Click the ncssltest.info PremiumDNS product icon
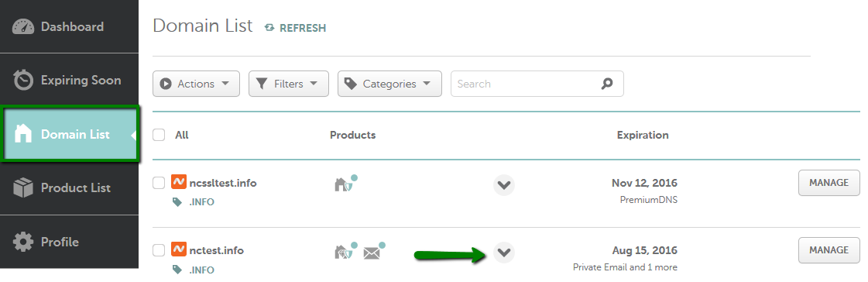Screen dimensions: 868x282 (x=345, y=184)
